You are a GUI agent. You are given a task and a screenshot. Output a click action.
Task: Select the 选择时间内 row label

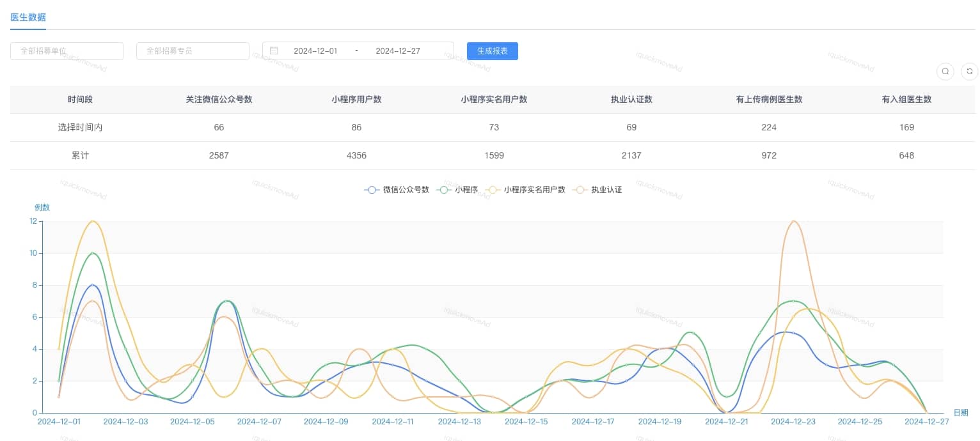point(81,127)
